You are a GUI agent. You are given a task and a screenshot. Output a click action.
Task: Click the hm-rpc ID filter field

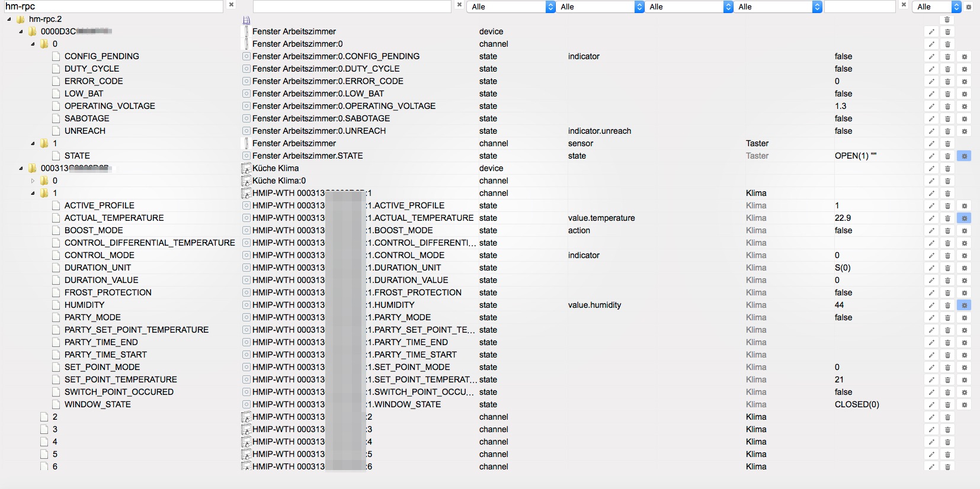pos(113,7)
